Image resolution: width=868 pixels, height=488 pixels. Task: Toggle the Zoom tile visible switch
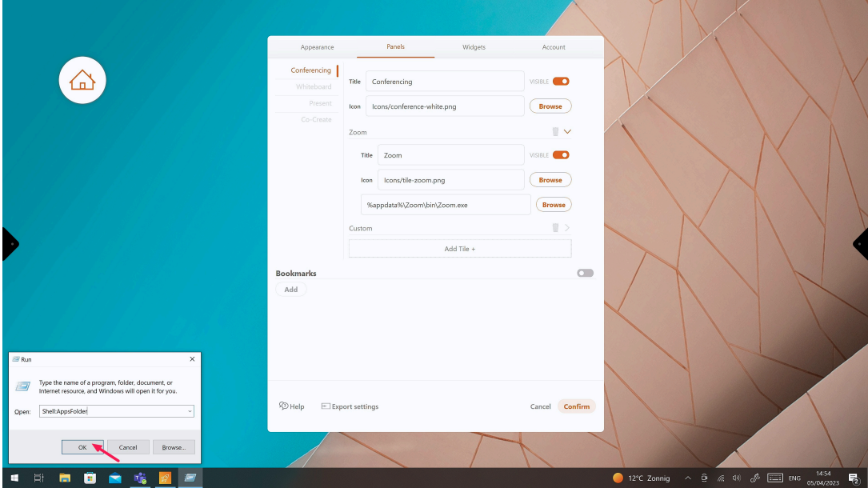(x=561, y=155)
